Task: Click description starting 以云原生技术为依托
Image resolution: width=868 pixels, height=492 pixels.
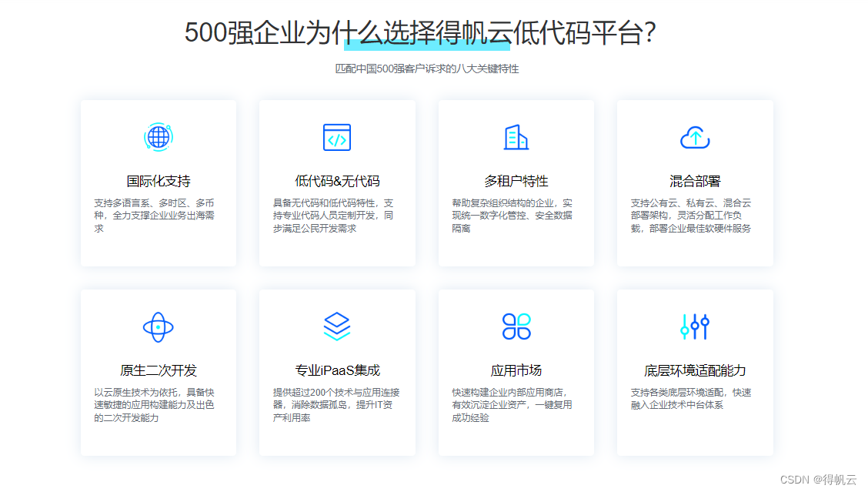Action: tap(154, 405)
